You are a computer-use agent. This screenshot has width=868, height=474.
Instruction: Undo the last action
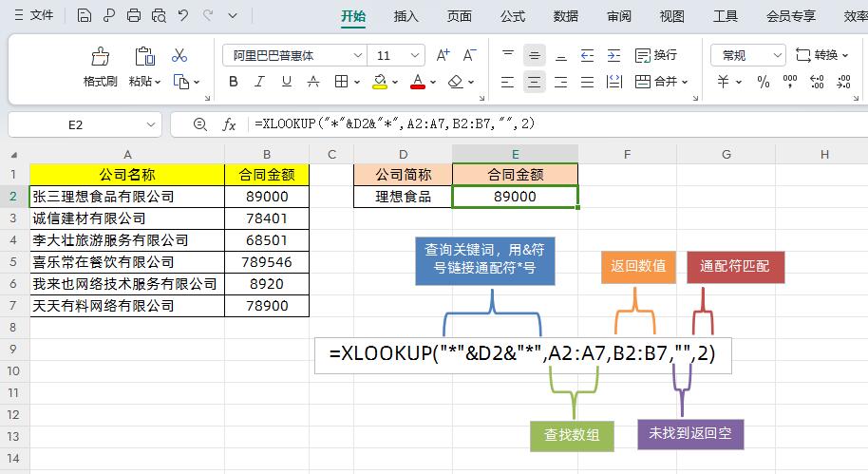pyautogui.click(x=183, y=15)
